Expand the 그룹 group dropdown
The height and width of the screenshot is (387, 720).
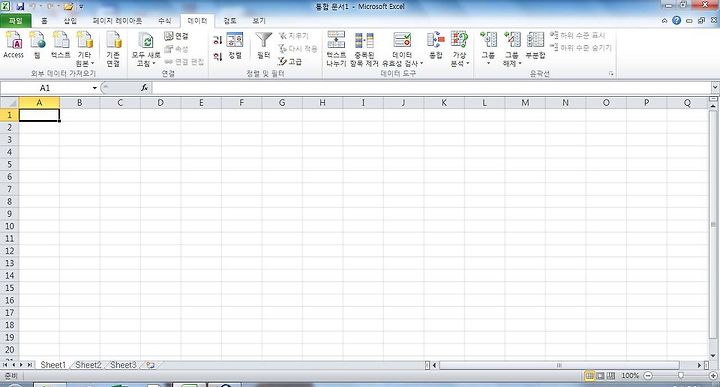click(488, 62)
